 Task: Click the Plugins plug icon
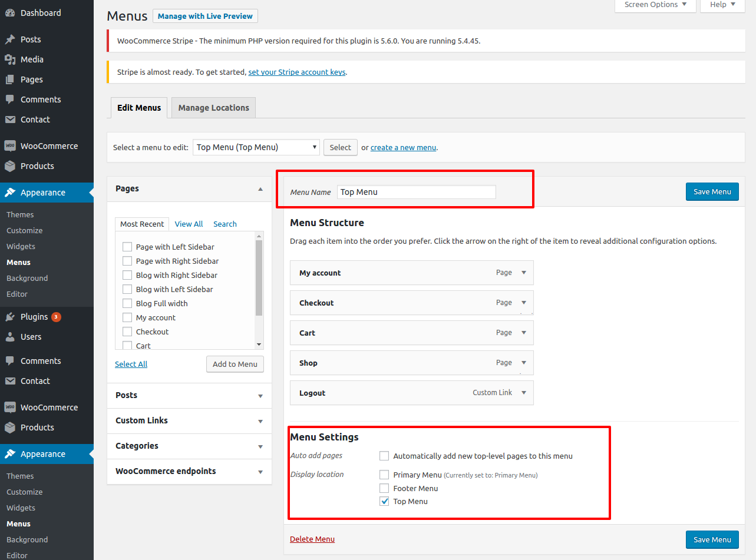tap(10, 317)
